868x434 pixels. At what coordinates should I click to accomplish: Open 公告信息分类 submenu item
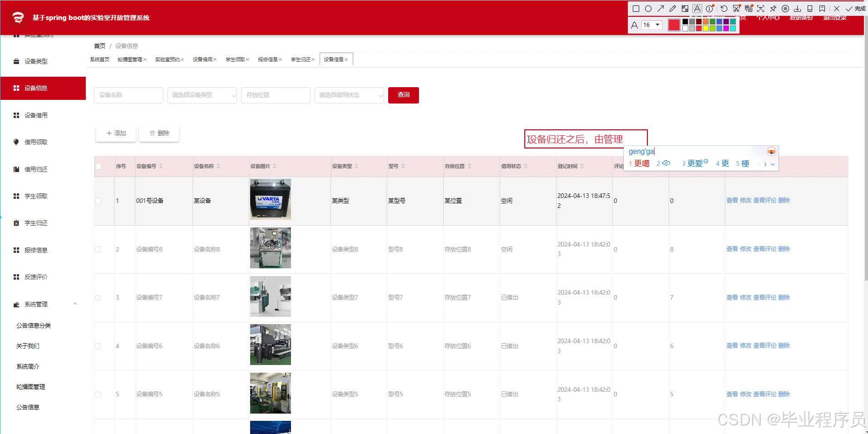pos(34,325)
